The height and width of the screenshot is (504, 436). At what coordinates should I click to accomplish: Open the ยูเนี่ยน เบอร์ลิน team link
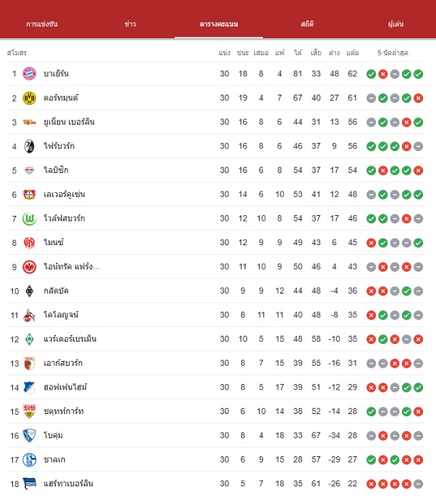[x=69, y=122]
